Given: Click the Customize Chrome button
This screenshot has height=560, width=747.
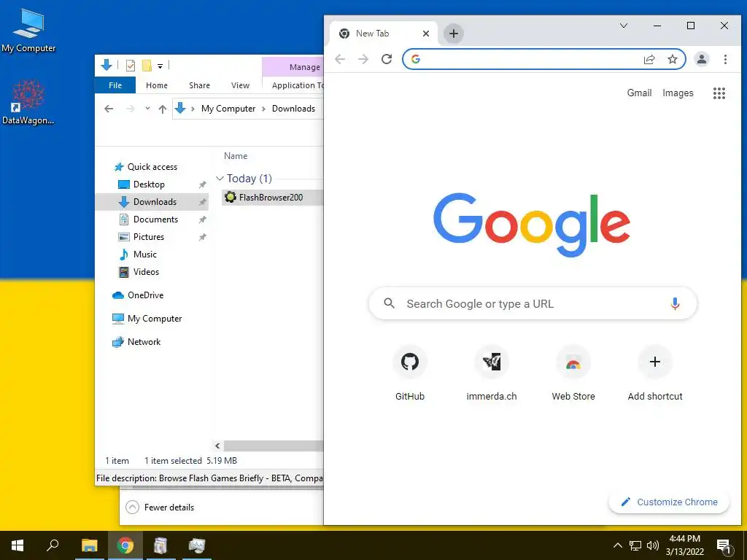Looking at the screenshot, I should tap(669, 502).
